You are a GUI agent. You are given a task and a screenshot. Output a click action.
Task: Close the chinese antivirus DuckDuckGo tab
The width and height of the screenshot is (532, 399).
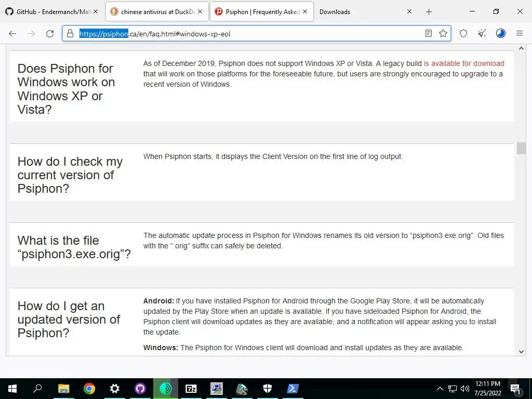coord(200,11)
